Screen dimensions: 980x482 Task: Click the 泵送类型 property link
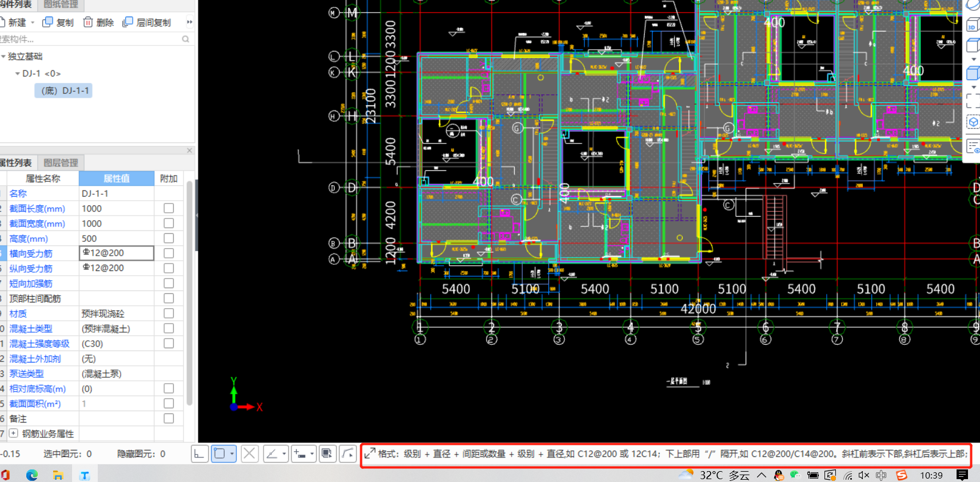point(26,373)
